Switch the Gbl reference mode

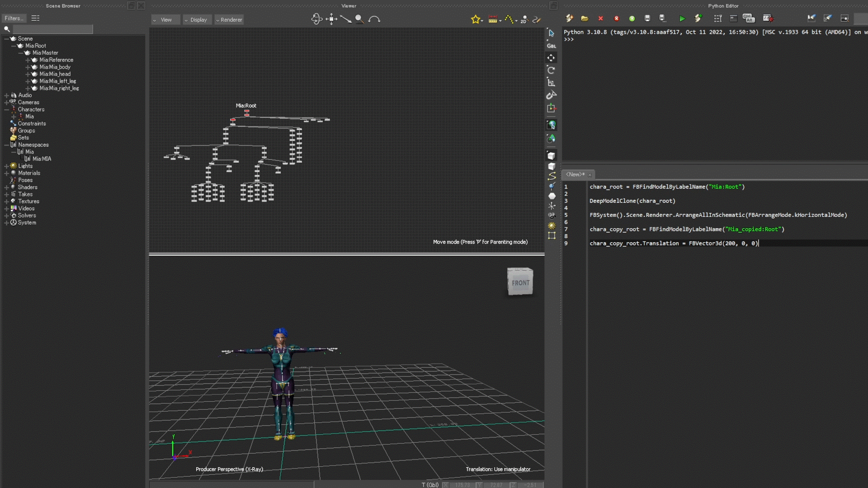[x=552, y=46]
